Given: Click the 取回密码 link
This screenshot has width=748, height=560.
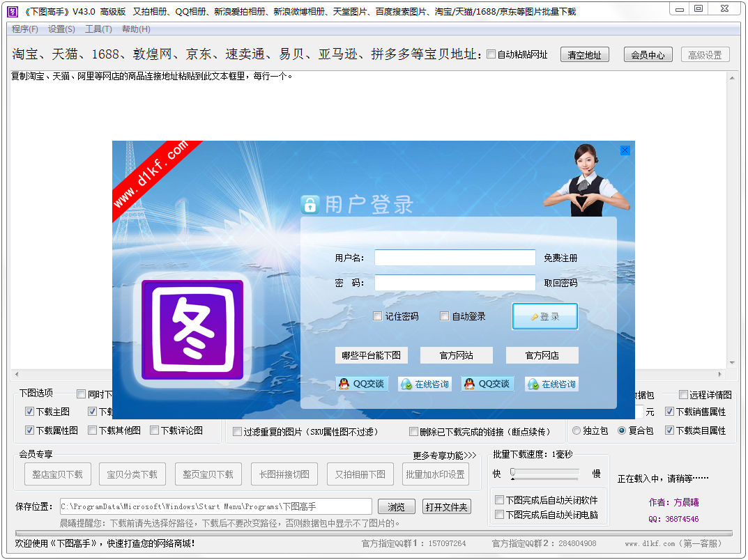Looking at the screenshot, I should tap(560, 283).
